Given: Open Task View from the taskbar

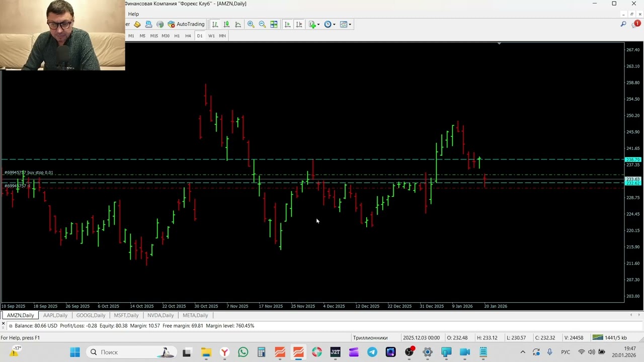Looking at the screenshot, I should (187, 352).
